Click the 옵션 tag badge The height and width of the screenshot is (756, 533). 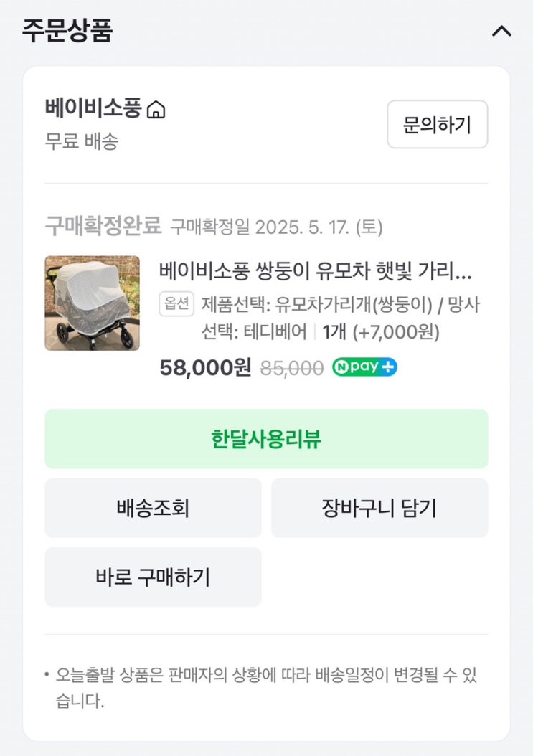tap(176, 304)
